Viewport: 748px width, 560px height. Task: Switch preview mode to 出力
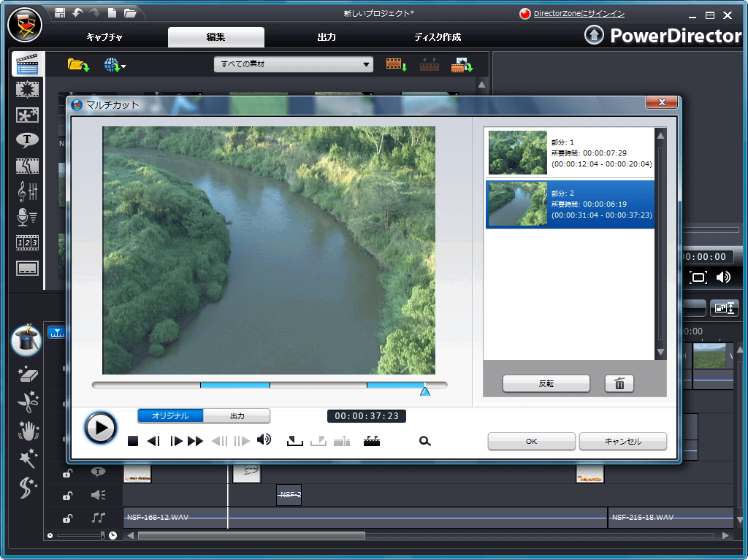[x=237, y=416]
